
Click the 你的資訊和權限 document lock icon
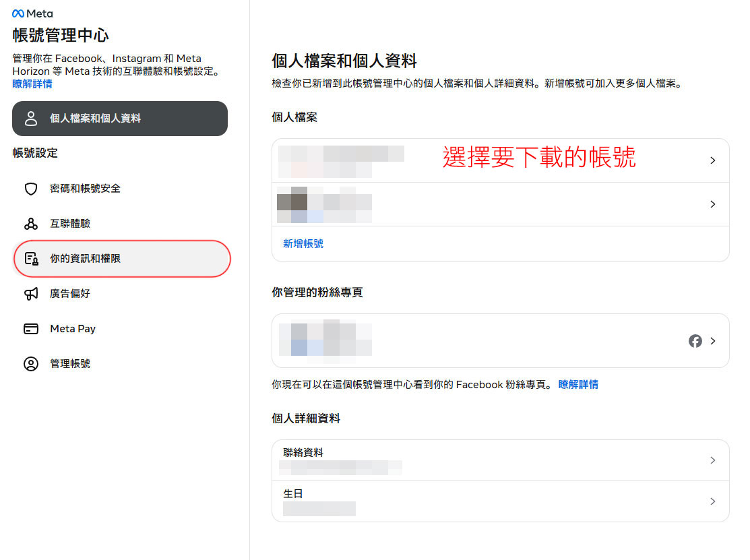click(31, 258)
